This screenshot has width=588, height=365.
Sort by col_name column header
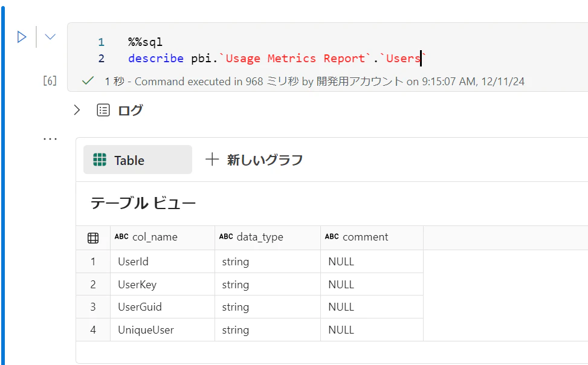(x=163, y=237)
